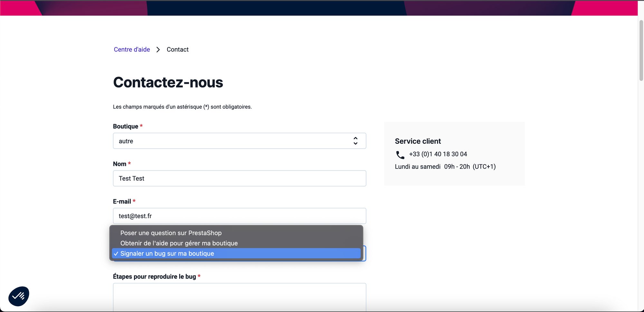
Task: Select Poser une question sur PrestaShop option
Action: (236, 233)
